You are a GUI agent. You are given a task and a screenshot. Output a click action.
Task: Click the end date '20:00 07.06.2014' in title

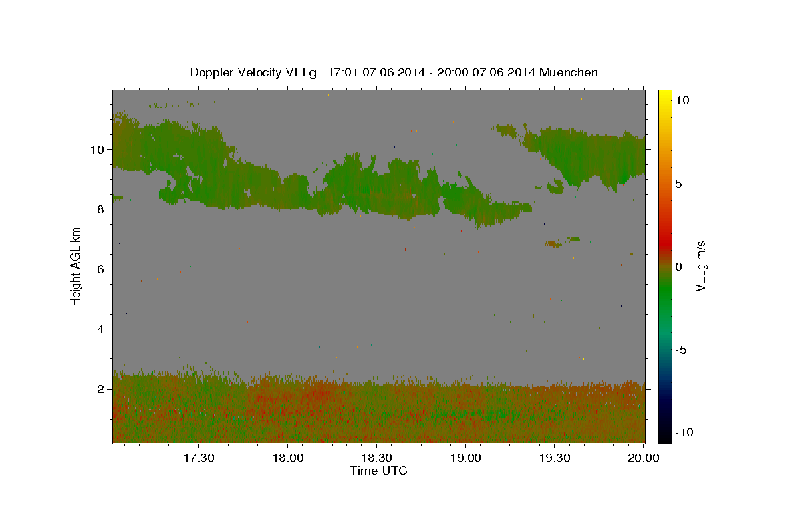(x=485, y=72)
